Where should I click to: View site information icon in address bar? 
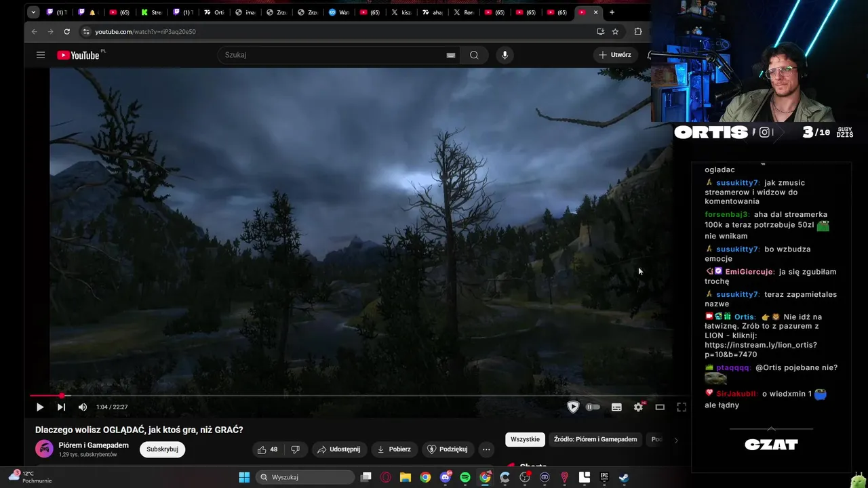point(86,32)
